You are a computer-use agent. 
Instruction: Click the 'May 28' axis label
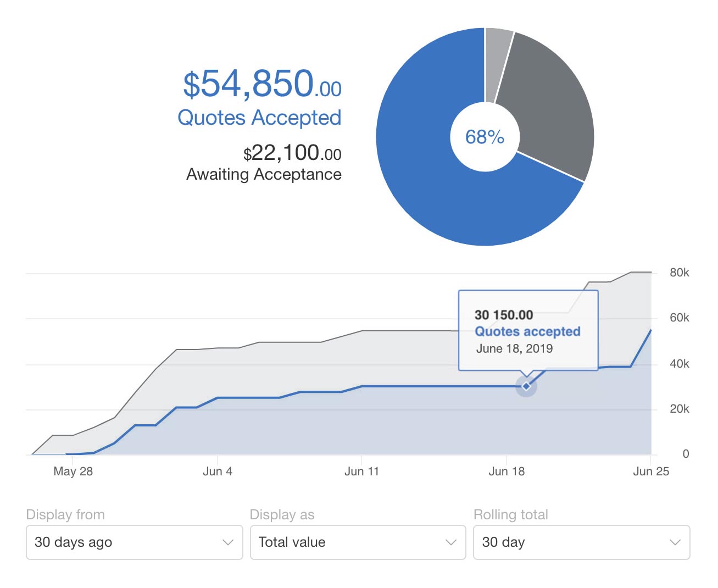pyautogui.click(x=73, y=471)
